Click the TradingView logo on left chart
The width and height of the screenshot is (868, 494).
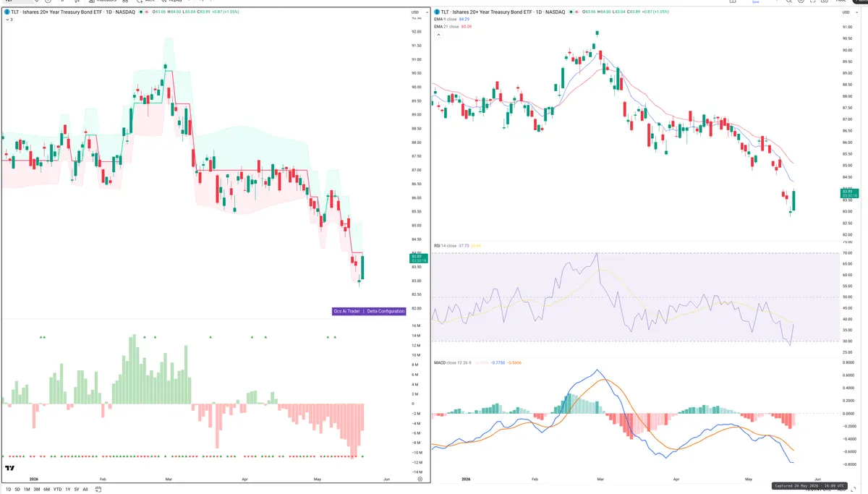pos(10,469)
